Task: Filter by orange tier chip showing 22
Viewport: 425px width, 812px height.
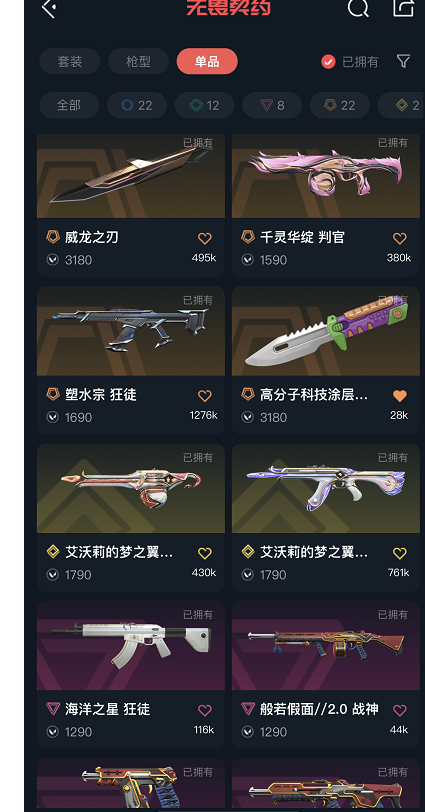Action: coord(340,106)
